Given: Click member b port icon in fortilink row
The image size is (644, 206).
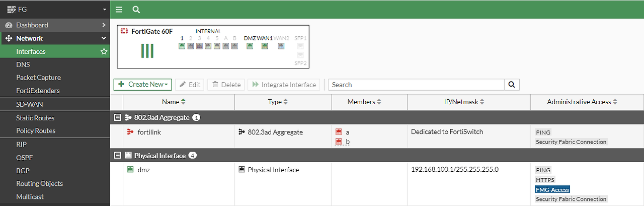Looking at the screenshot, I should [339, 142].
